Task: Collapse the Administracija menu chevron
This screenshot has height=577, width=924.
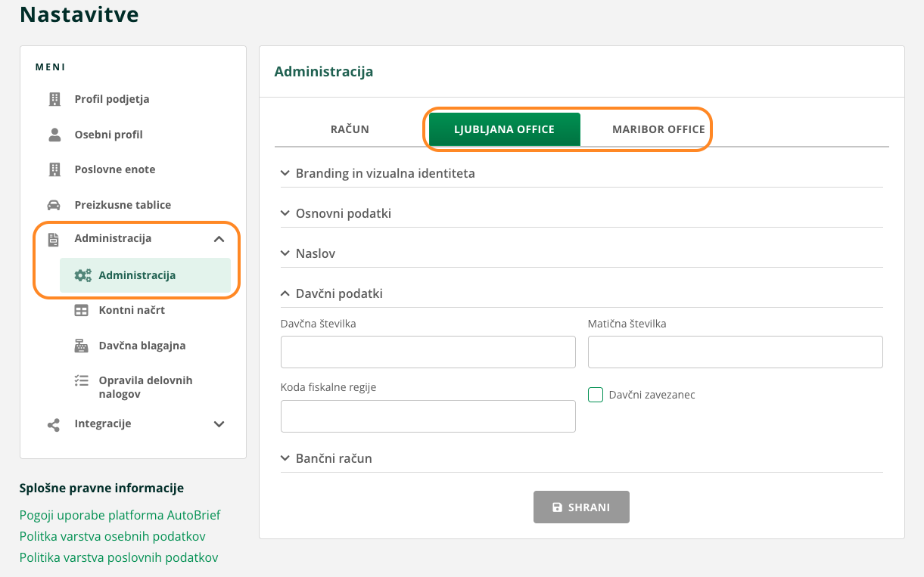Action: click(219, 239)
